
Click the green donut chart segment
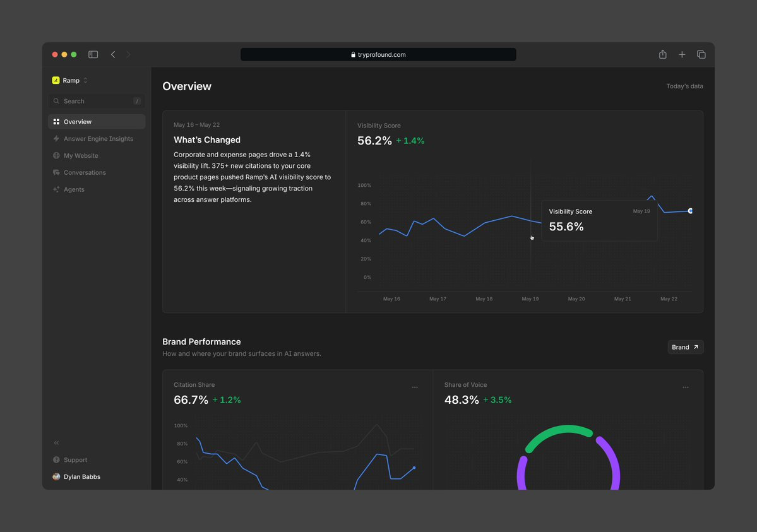(559, 430)
